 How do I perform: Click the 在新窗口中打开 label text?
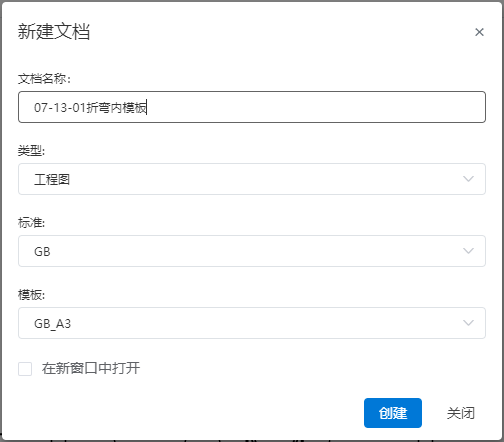coord(91,368)
